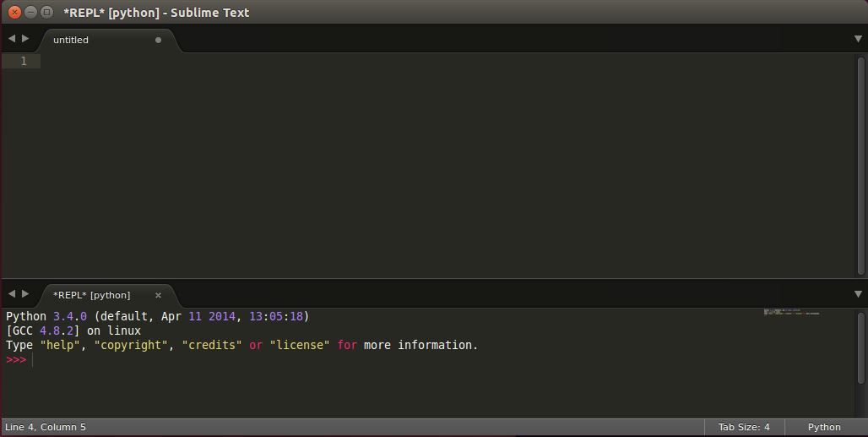Close untitled tab via unsaved dot
This screenshot has height=437, width=868.
point(159,40)
